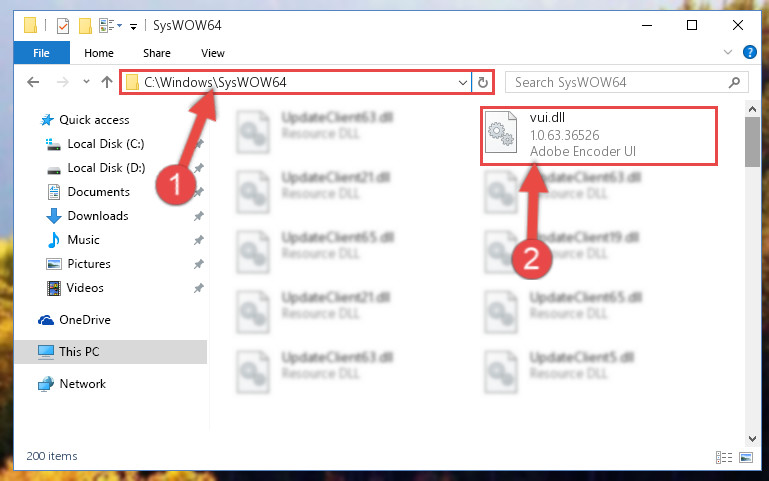Image resolution: width=769 pixels, height=481 pixels.
Task: Open the File menu
Action: click(x=42, y=53)
